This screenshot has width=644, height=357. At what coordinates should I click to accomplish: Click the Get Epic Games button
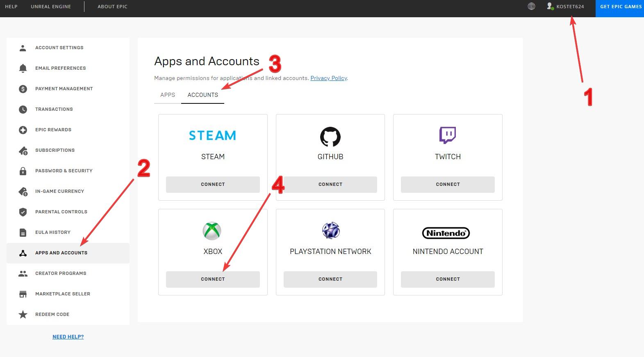[x=620, y=7]
